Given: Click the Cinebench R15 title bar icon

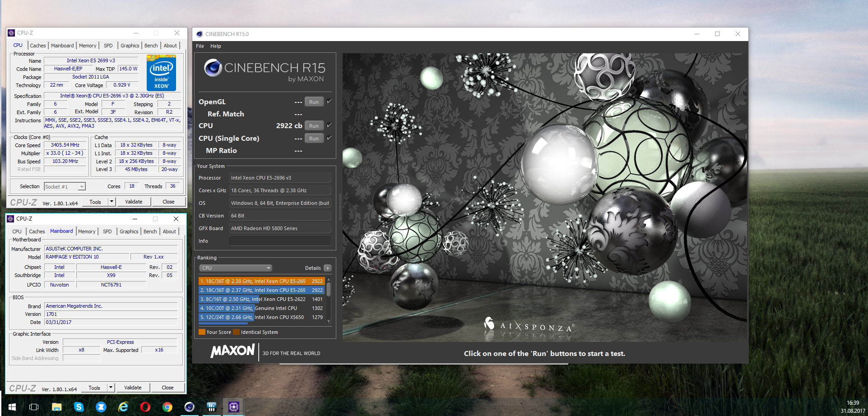Looking at the screenshot, I should pyautogui.click(x=200, y=34).
